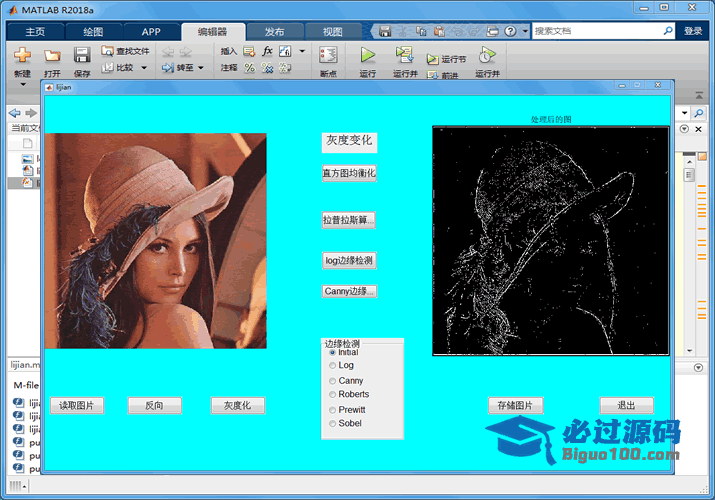The width and height of the screenshot is (715, 500).
Task: Click the quick-access save icon at top
Action: [x=385, y=31]
